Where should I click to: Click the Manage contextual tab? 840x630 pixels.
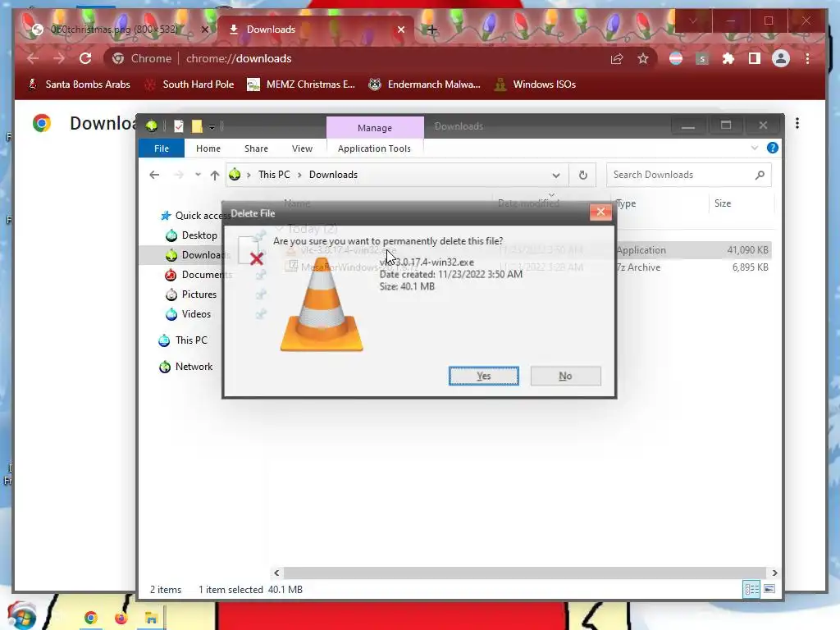374,127
